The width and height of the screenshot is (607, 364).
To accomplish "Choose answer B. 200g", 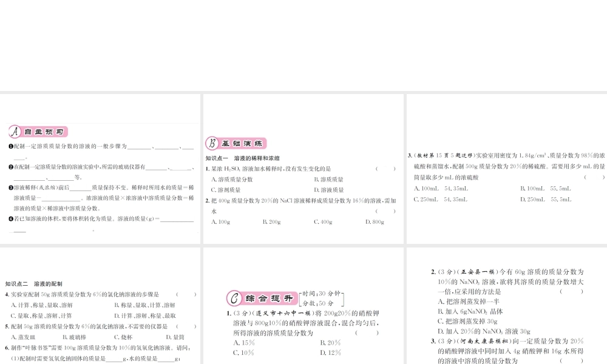I will (x=272, y=221).
